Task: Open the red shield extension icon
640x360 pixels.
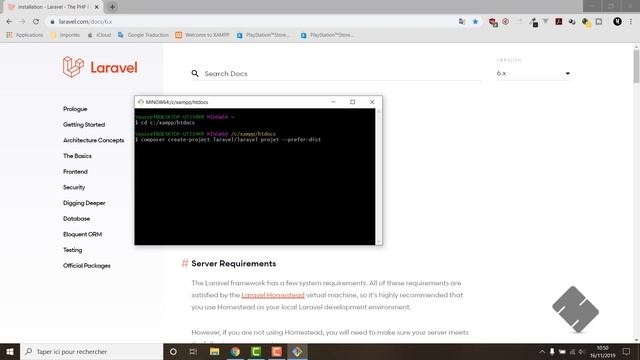Action: pos(493,22)
